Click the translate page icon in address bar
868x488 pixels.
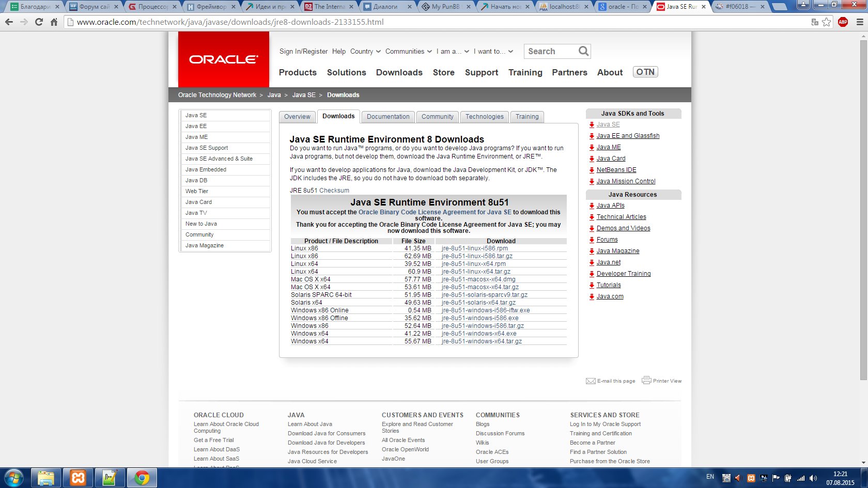pyautogui.click(x=815, y=22)
